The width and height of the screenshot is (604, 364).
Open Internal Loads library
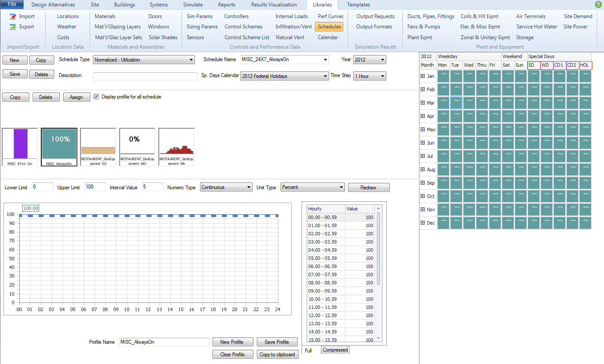pyautogui.click(x=292, y=16)
